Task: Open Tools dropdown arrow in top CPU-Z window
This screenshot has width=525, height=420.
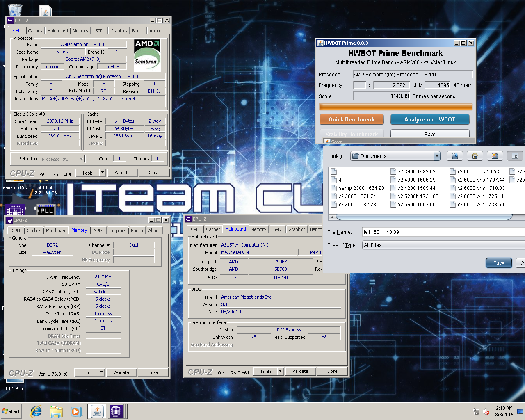Action: click(x=102, y=173)
